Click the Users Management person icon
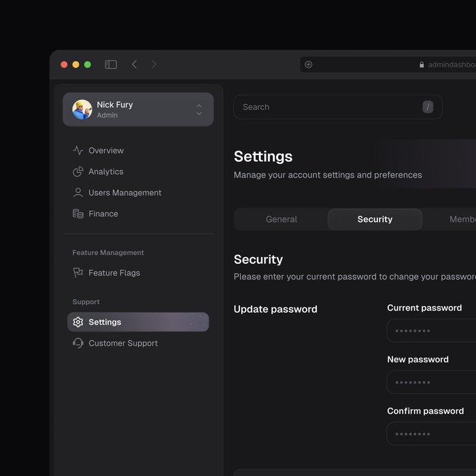This screenshot has height=476, width=476. pyautogui.click(x=78, y=192)
